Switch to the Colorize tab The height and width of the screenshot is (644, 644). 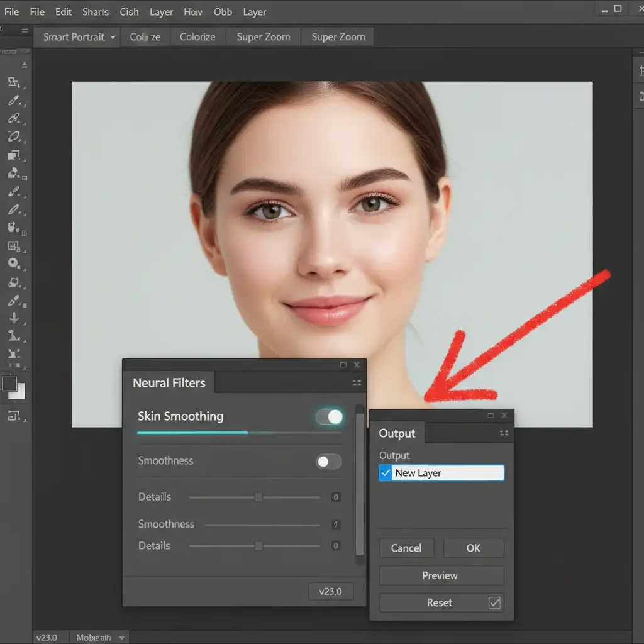pos(197,37)
